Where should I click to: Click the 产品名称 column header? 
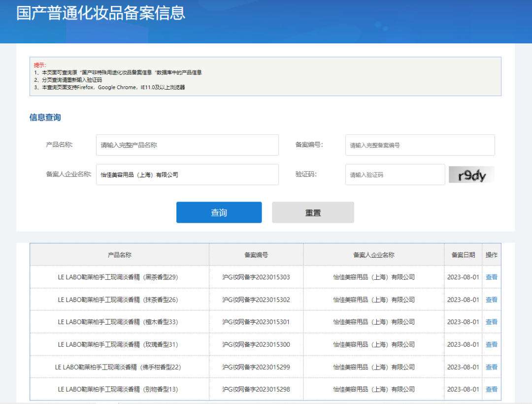(x=119, y=255)
